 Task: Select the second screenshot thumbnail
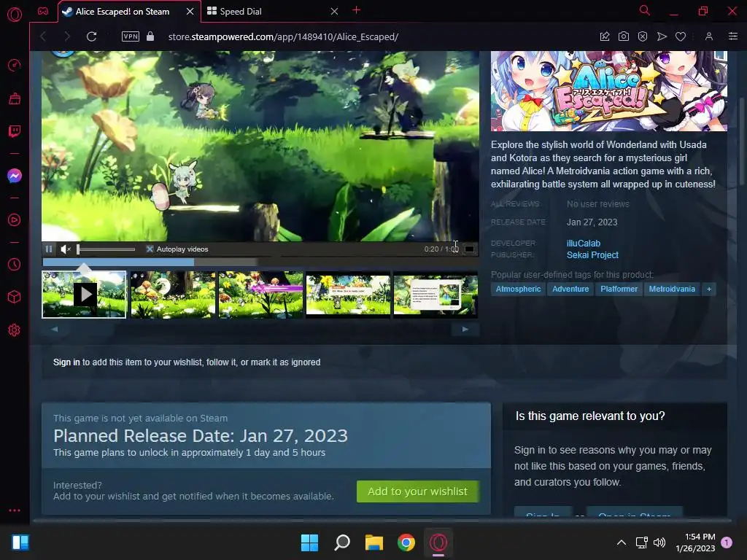173,295
